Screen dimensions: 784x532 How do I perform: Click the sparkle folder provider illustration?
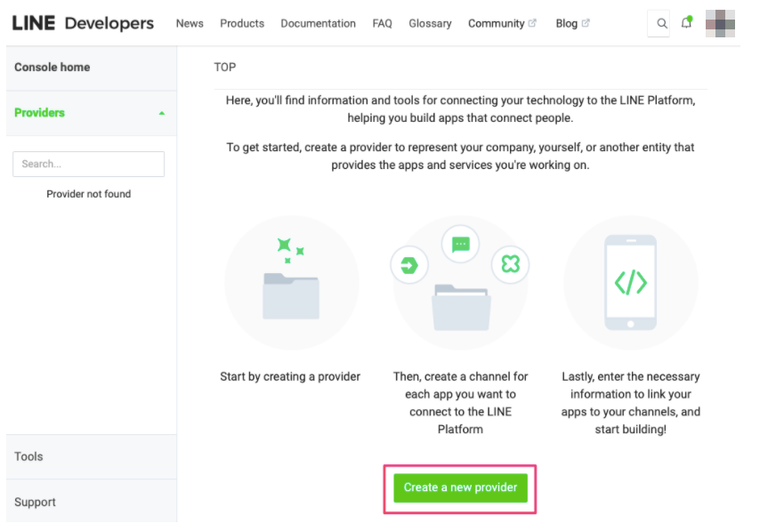(292, 283)
